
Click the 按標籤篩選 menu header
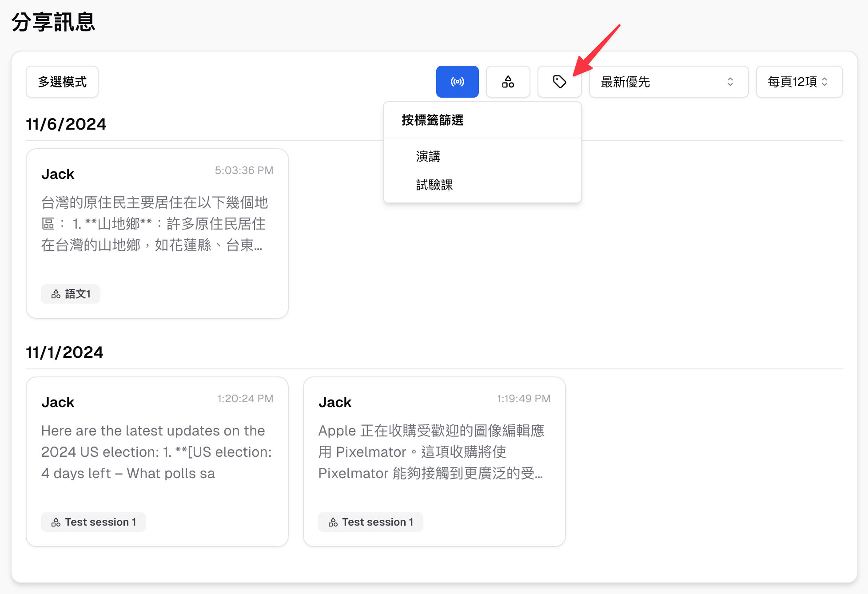tap(432, 120)
